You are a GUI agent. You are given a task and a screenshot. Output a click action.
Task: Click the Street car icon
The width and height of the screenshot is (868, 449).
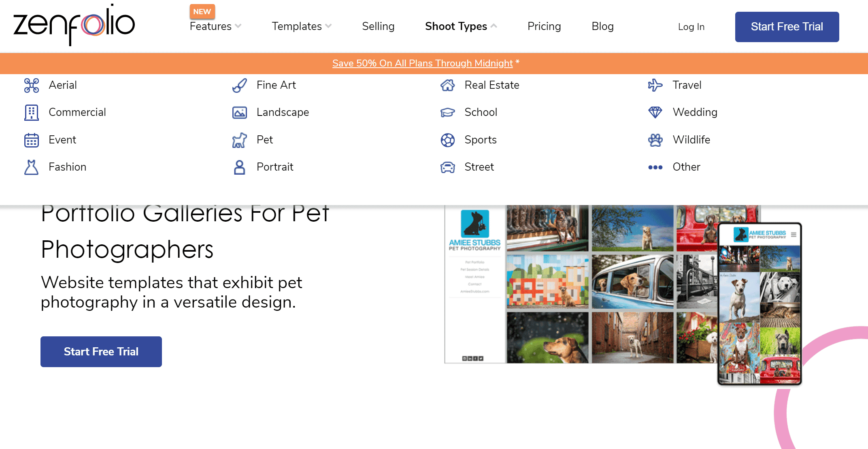(448, 167)
